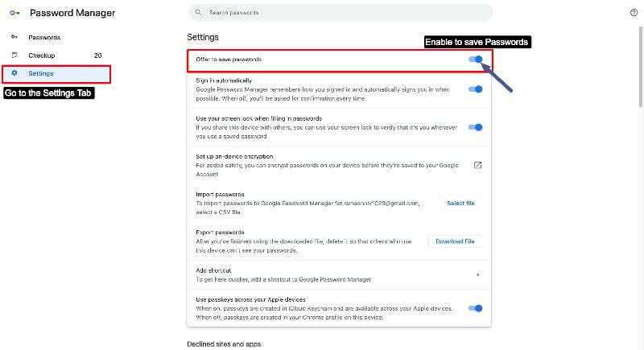Toggle Sign in automatically switch
Image resolution: width=644 pixels, height=350 pixels.
[x=475, y=89]
